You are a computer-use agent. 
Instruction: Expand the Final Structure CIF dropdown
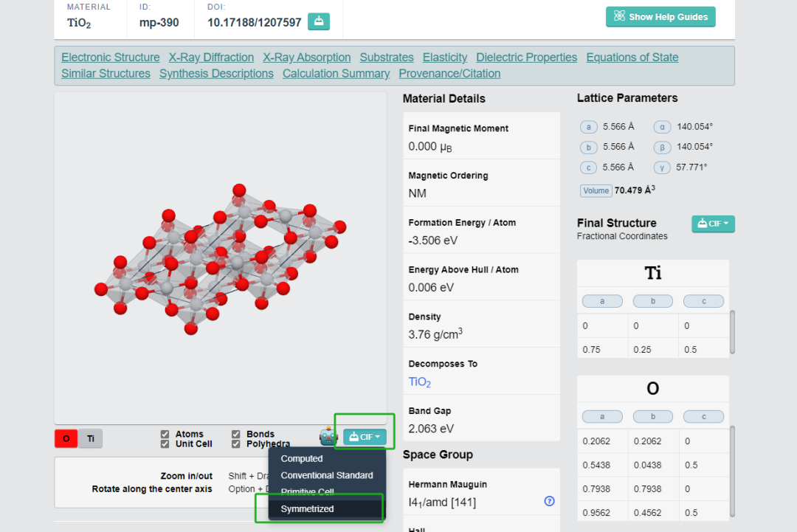click(713, 224)
